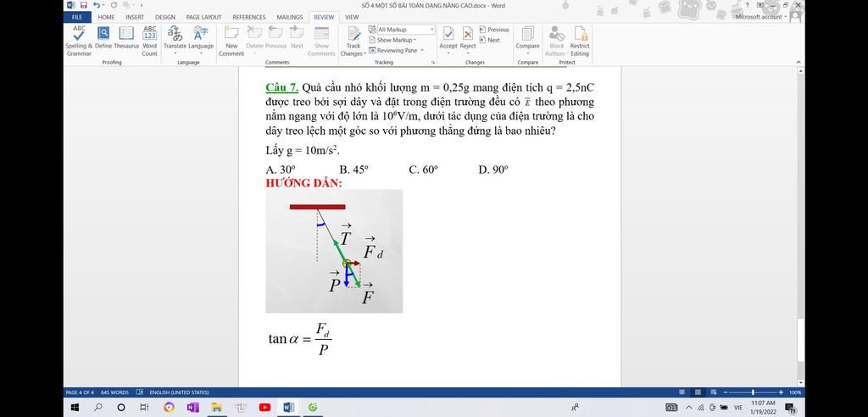Switch to Web Layout view

714,392
